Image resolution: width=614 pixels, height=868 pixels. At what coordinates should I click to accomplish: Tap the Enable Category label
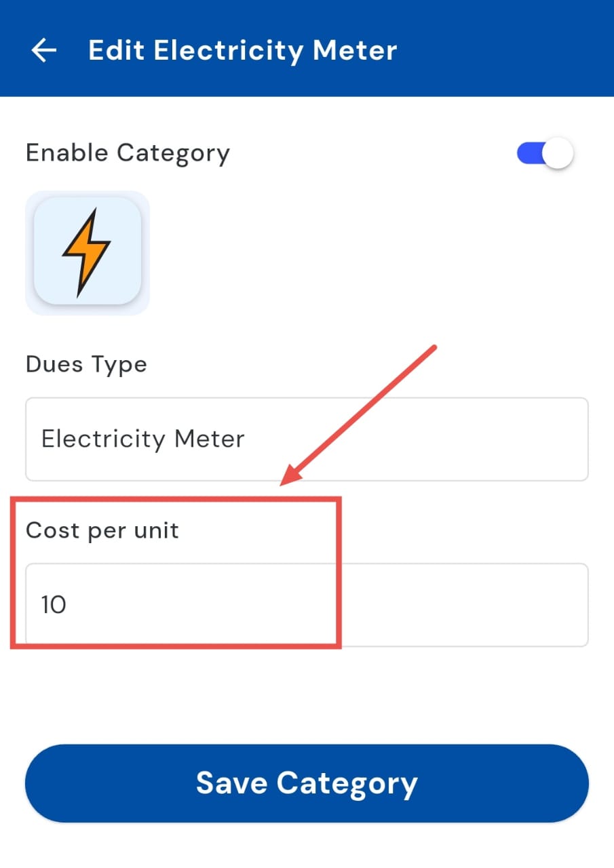128,153
